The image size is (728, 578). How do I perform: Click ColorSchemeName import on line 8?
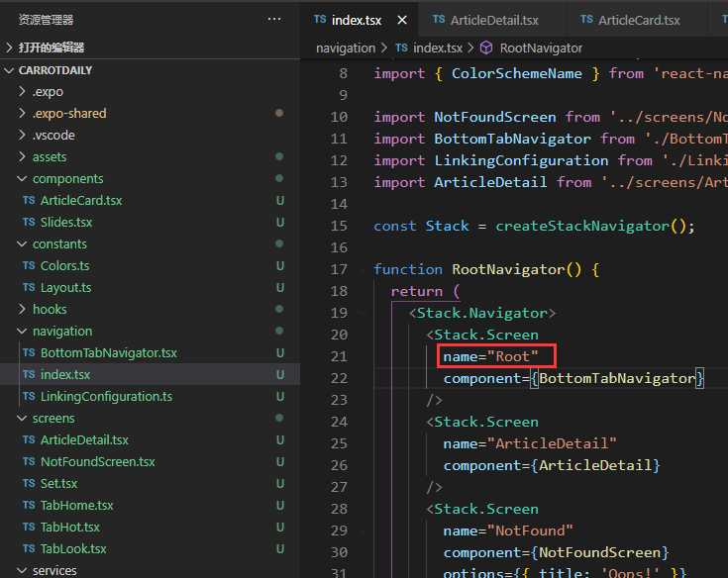[x=516, y=73]
